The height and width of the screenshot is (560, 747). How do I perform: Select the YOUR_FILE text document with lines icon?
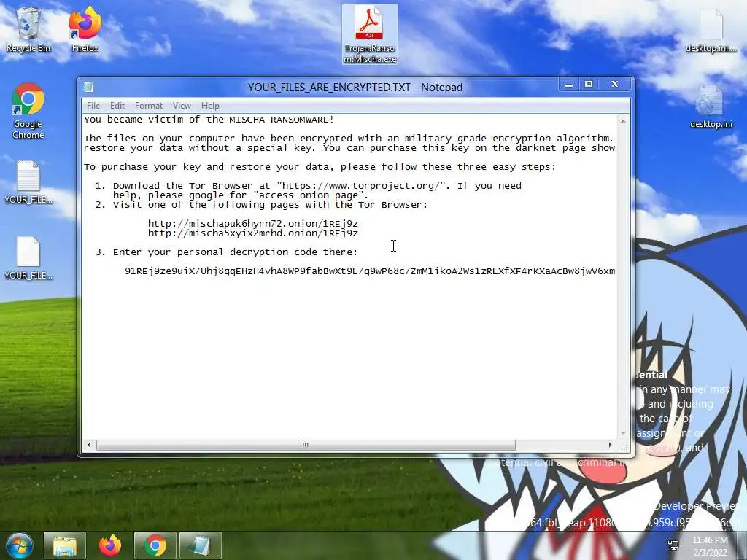pyautogui.click(x=28, y=183)
